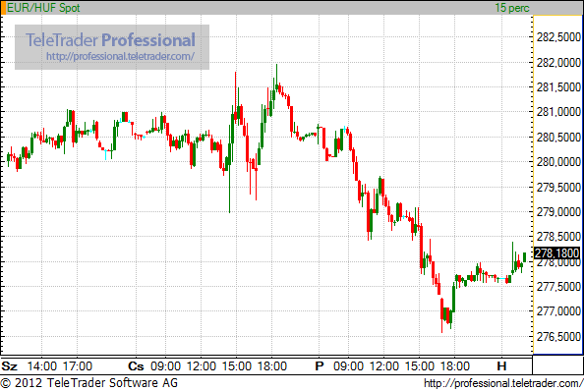Select the current price tag 278,1800
This screenshot has width=584, height=392.
pyautogui.click(x=556, y=253)
